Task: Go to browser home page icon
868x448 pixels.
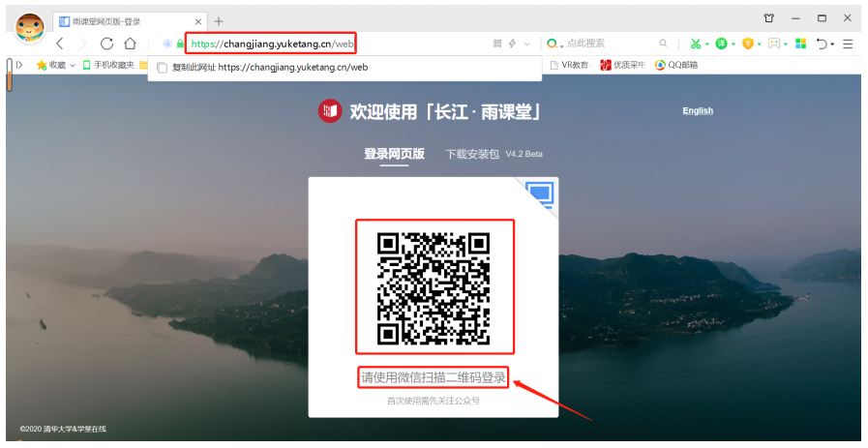Action: (x=130, y=44)
